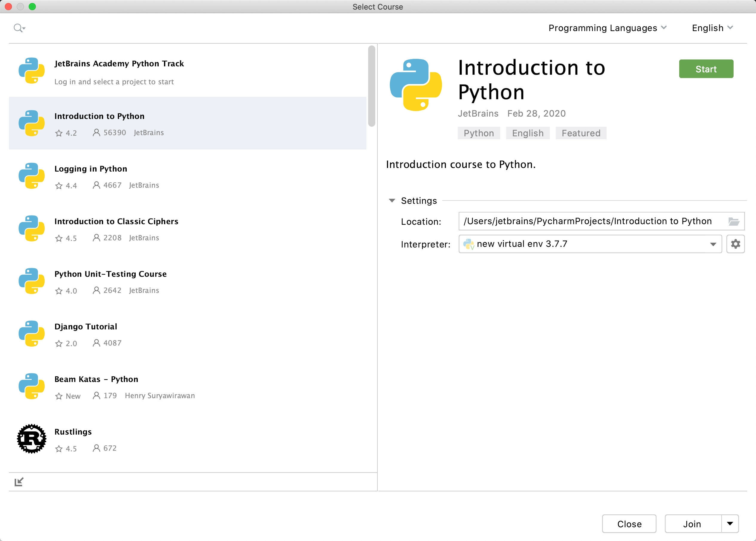Click the Rust gear logo of Rustlings
Image resolution: width=756 pixels, height=541 pixels.
pos(32,439)
